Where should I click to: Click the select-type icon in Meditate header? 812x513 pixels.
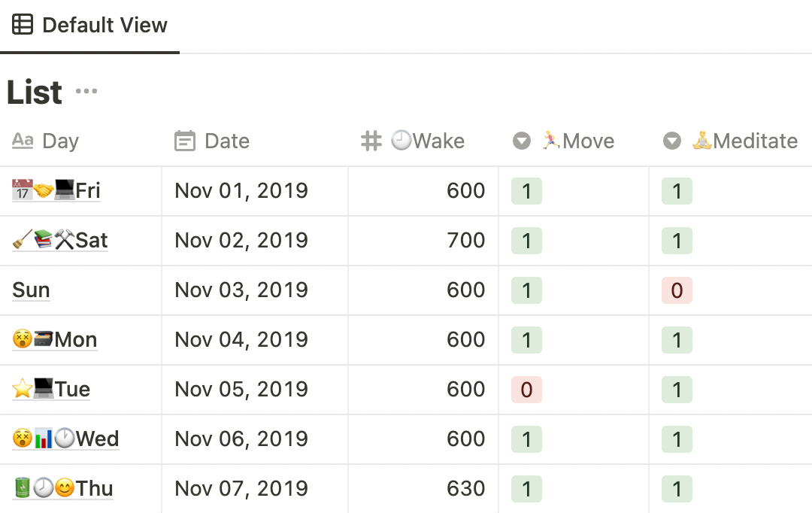coord(671,141)
